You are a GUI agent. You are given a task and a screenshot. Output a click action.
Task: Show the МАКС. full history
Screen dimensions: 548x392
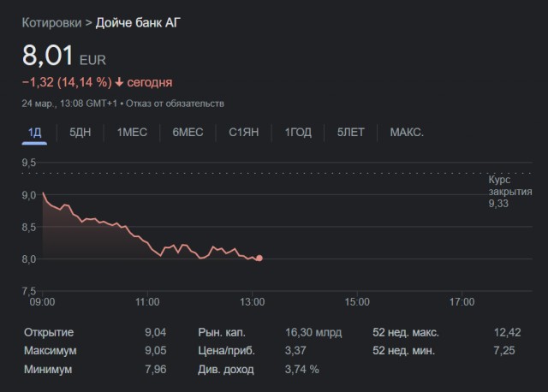coord(407,132)
